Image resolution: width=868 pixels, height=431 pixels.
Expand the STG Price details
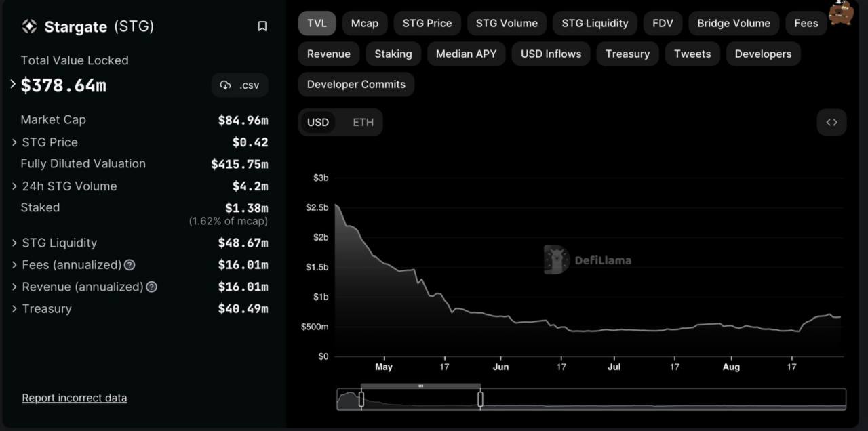(14, 142)
